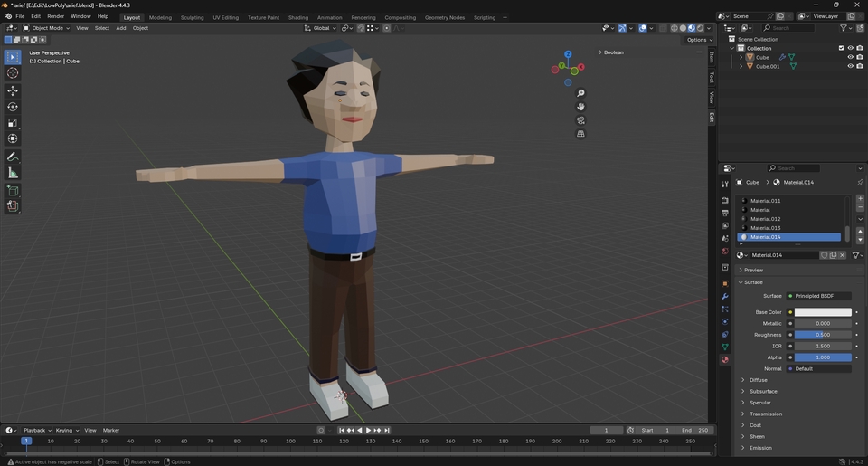The width and height of the screenshot is (868, 466).
Task: Expand the Cube.001 tree item
Action: click(741, 66)
